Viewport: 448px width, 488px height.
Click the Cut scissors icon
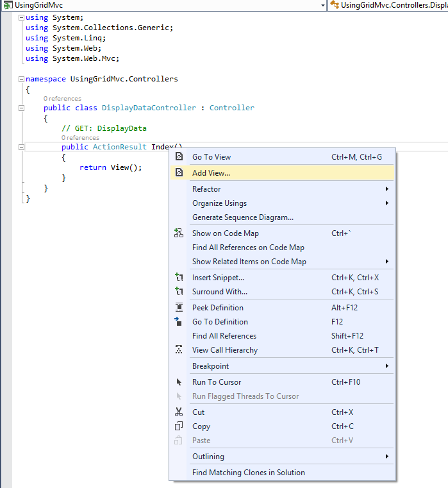point(179,412)
